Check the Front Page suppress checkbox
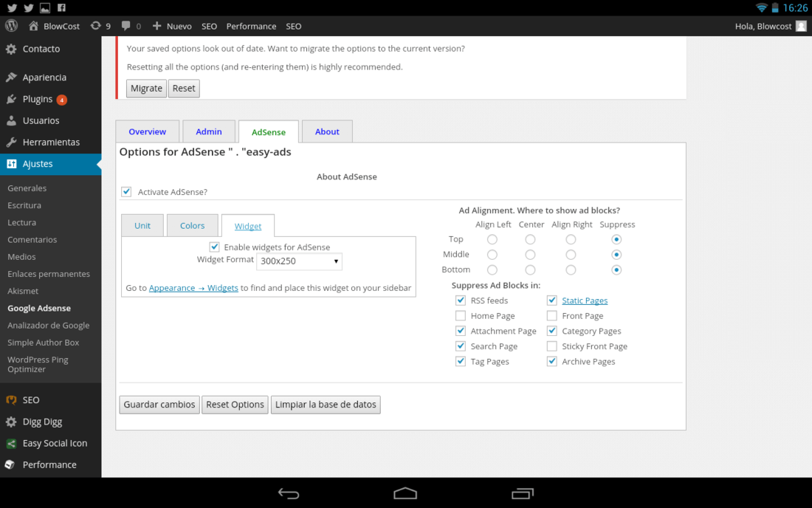The image size is (812, 508). coord(552,316)
